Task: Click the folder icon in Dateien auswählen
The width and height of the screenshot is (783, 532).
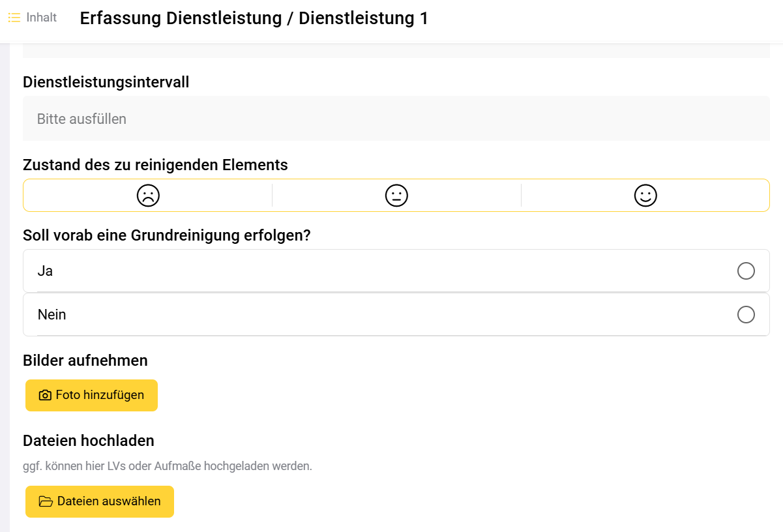Action: click(x=46, y=502)
